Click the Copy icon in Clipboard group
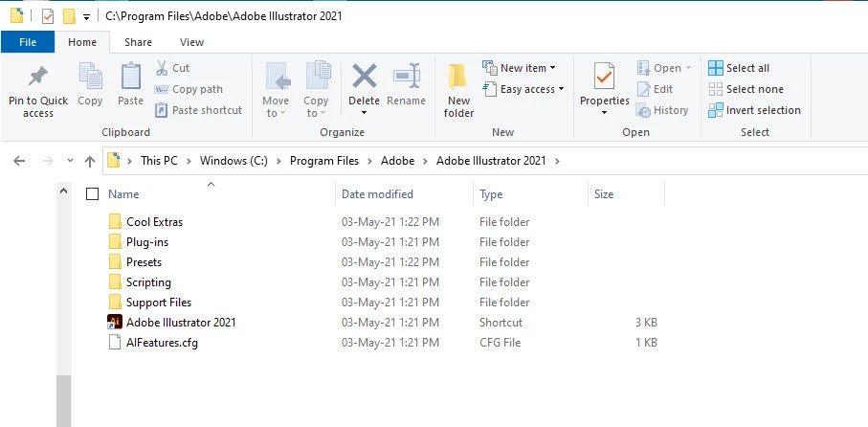The image size is (868, 427). tap(90, 76)
